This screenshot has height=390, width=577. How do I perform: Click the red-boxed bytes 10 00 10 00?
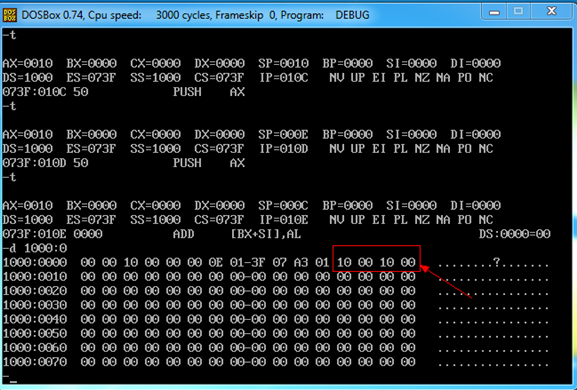376,262
